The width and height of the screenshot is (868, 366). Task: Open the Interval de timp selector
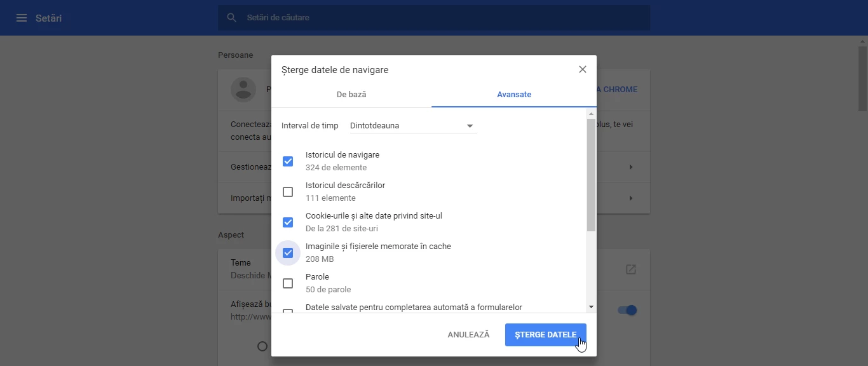(x=410, y=125)
